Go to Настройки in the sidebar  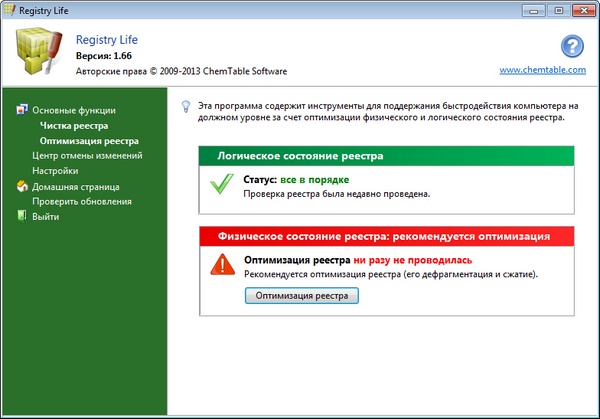click(x=55, y=171)
